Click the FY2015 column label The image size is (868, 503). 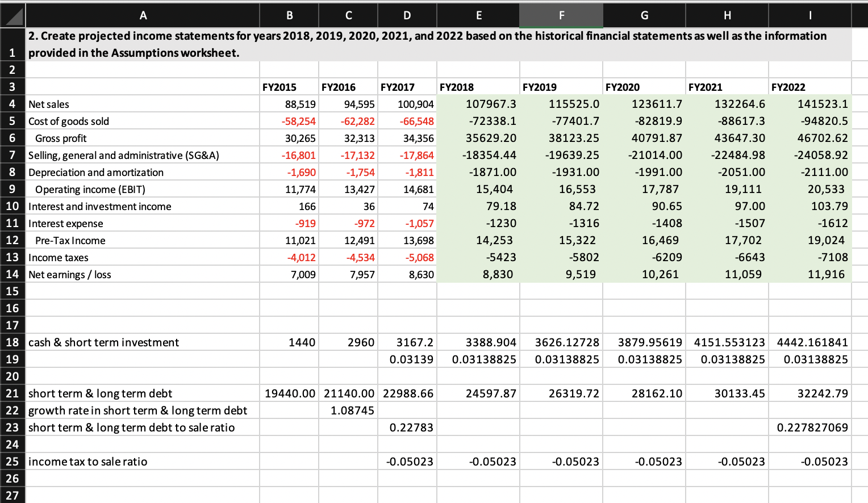(279, 87)
